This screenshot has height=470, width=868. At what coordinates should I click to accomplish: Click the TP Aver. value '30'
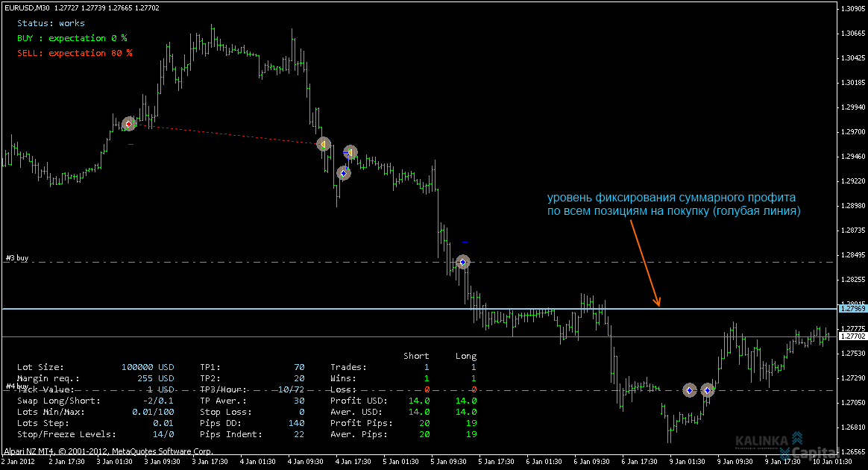[300, 401]
